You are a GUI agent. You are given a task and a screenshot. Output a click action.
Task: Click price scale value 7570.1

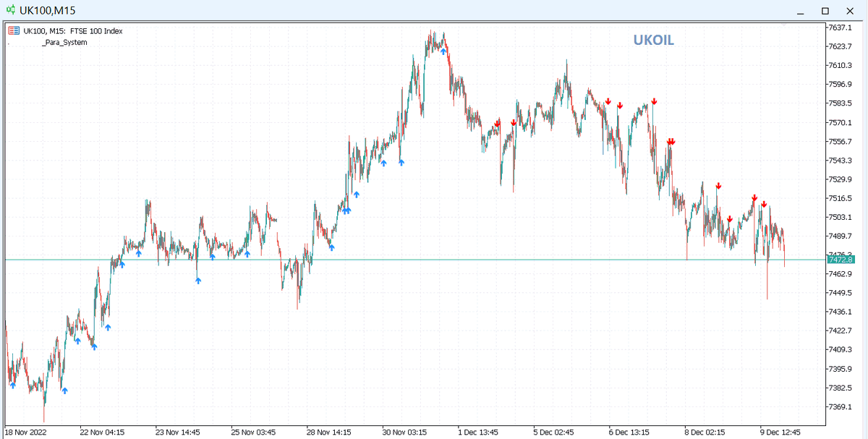tap(841, 122)
